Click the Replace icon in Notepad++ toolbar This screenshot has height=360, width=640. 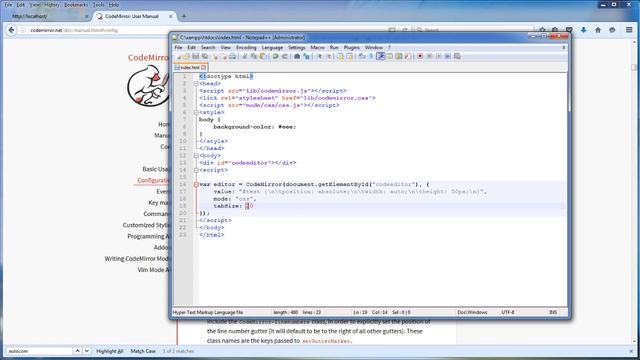306,56
